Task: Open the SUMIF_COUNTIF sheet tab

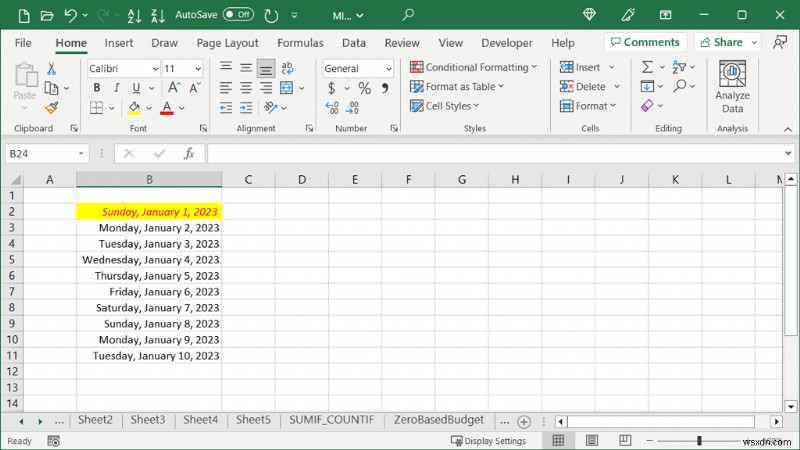Action: [332, 420]
